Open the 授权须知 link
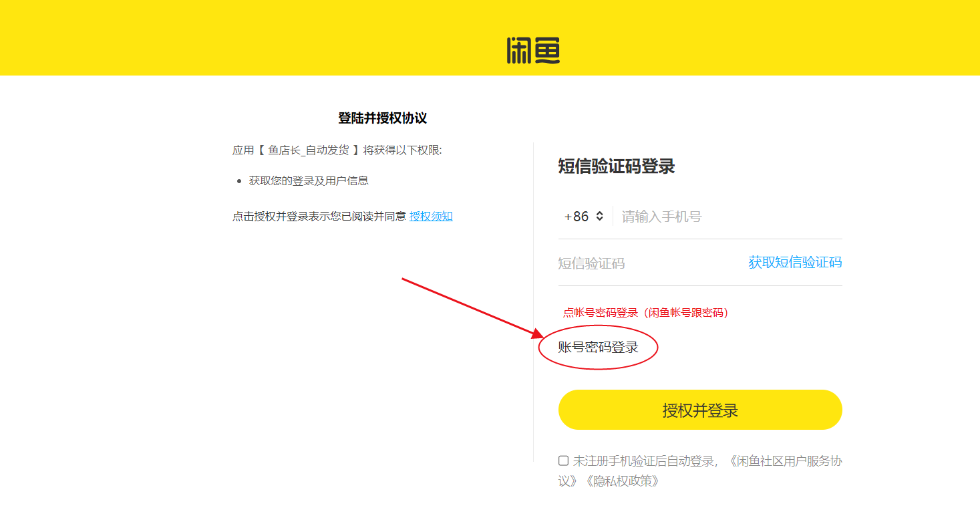This screenshot has width=980, height=514. tap(431, 216)
